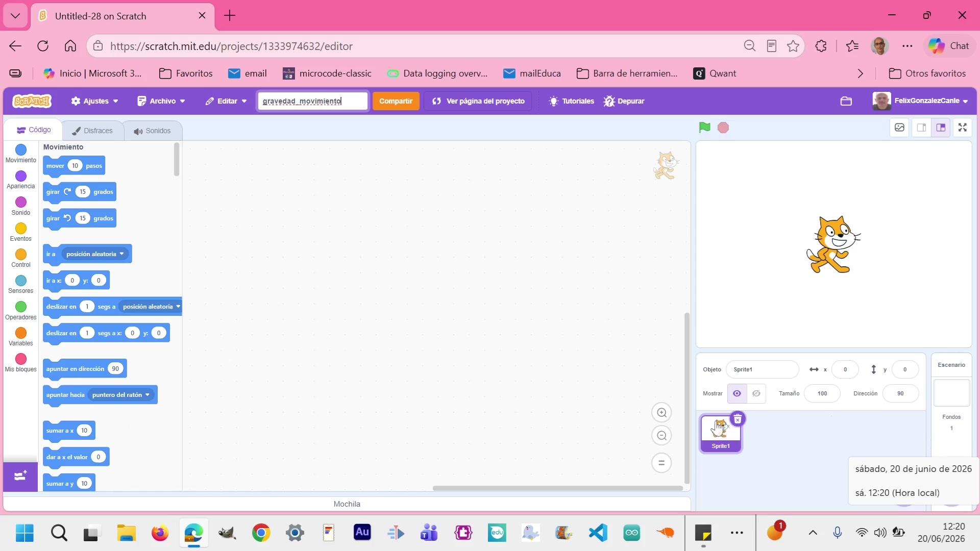Open the Sonido block category
Viewport: 980px width, 551px height.
[21, 206]
